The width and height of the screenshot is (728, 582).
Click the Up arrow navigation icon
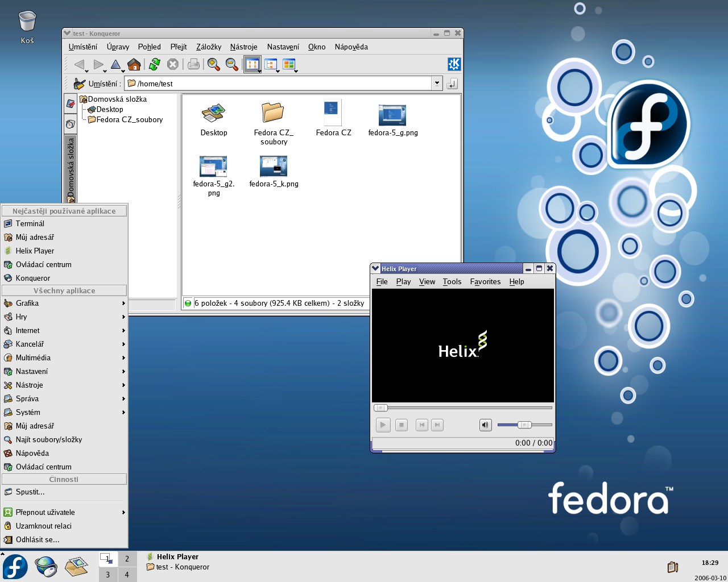click(115, 64)
